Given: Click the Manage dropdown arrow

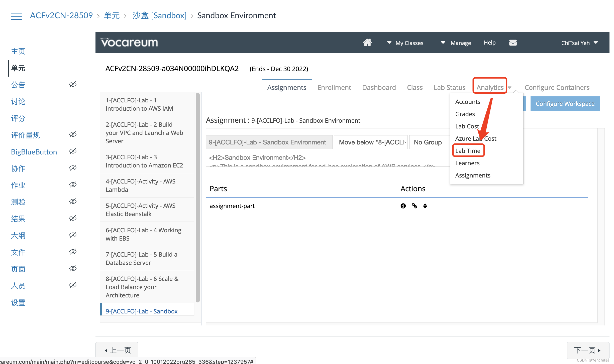Looking at the screenshot, I should 443,43.
